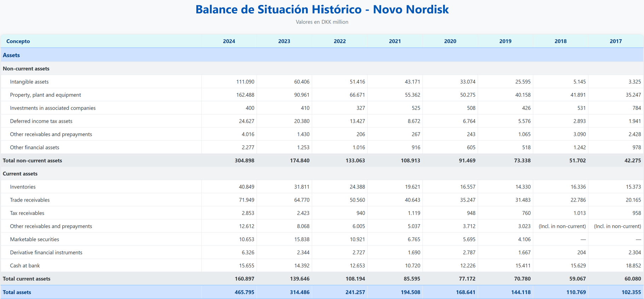Click the Marketable securities row label
This screenshot has width=644, height=299.
(35, 239)
